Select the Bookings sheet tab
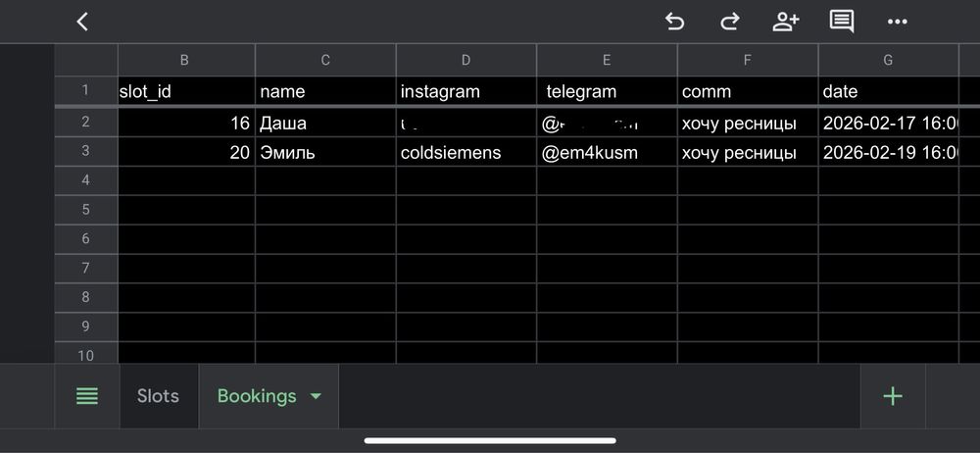 (257, 396)
